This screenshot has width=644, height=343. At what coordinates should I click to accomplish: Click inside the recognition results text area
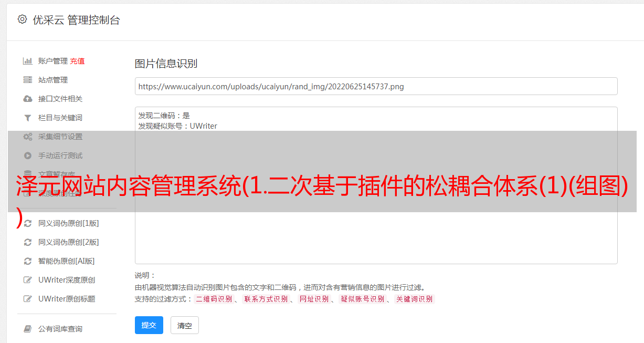pyautogui.click(x=376, y=185)
